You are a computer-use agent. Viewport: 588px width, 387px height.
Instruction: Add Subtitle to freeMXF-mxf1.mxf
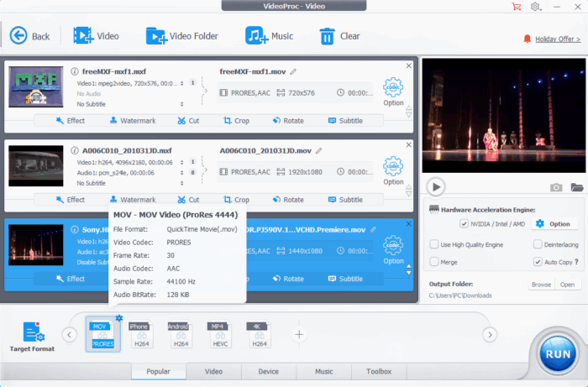tap(345, 121)
